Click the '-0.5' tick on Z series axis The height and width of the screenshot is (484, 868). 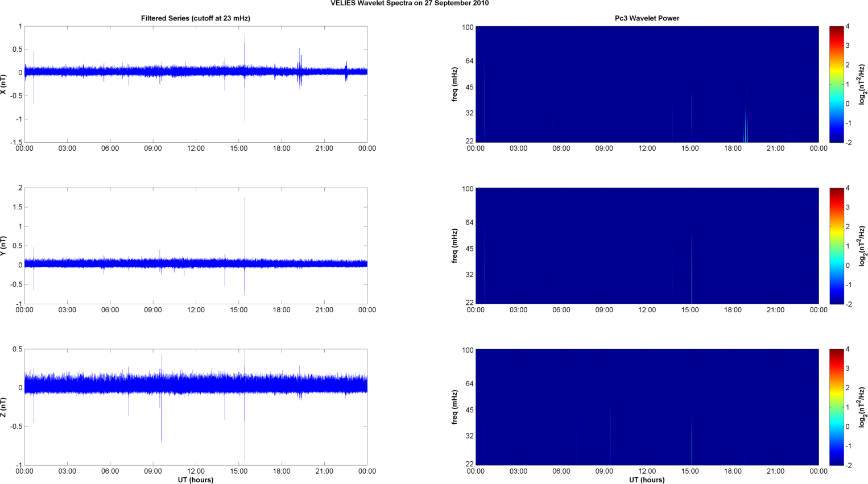[x=16, y=427]
